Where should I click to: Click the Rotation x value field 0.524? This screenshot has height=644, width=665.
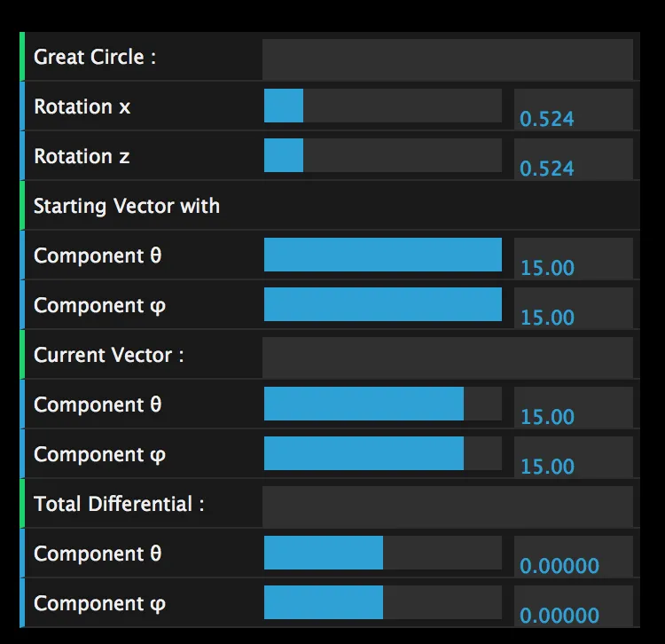coord(573,109)
